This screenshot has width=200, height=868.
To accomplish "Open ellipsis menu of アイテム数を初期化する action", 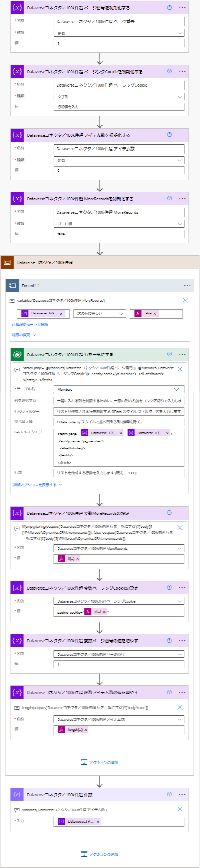I will (182, 135).
